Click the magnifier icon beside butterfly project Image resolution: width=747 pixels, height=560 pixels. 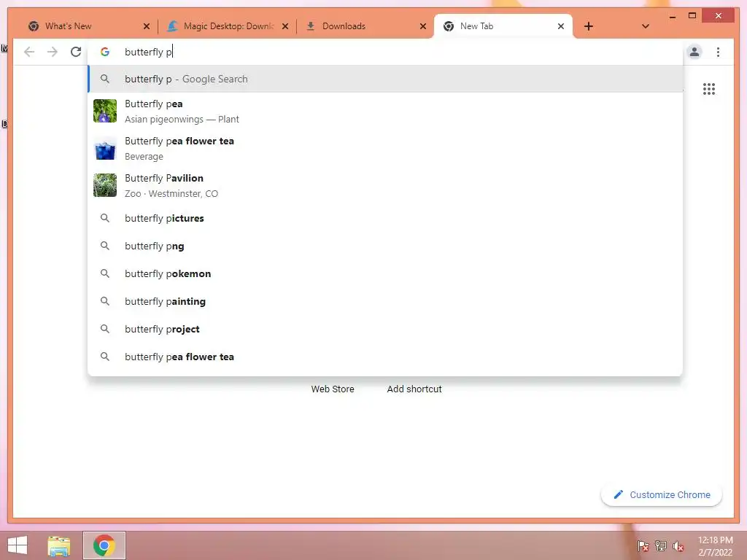[105, 329]
